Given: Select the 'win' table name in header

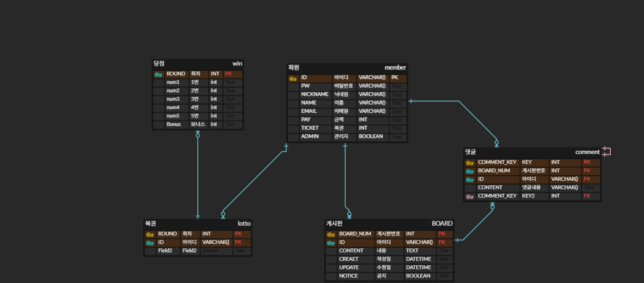Looking at the screenshot, I should [237, 64].
